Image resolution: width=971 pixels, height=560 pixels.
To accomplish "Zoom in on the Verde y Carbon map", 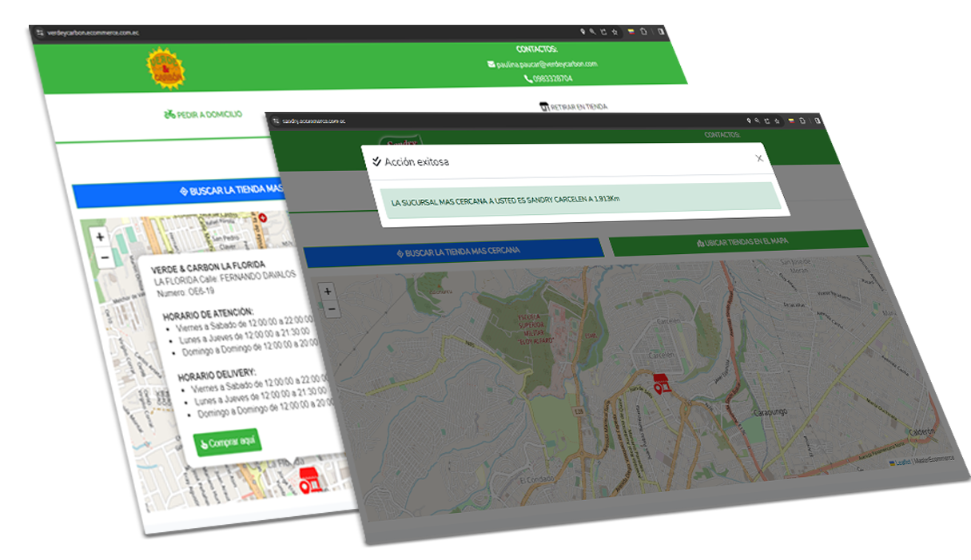I will pyautogui.click(x=100, y=237).
